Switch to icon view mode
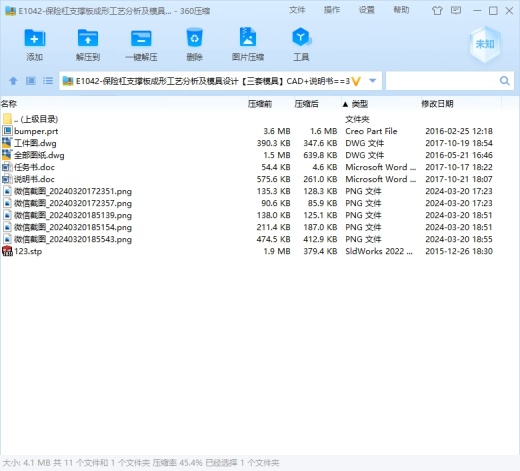 coord(31,81)
